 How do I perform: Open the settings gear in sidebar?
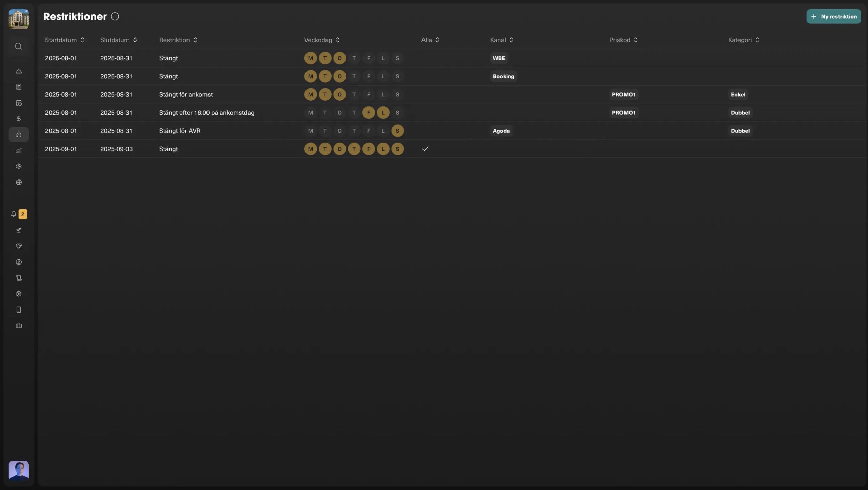point(19,166)
